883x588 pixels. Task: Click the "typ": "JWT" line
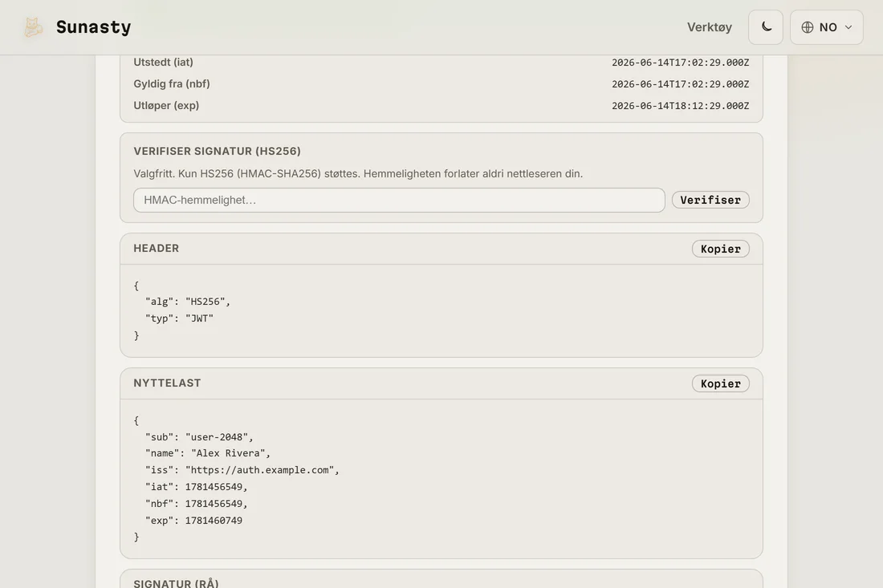click(179, 318)
